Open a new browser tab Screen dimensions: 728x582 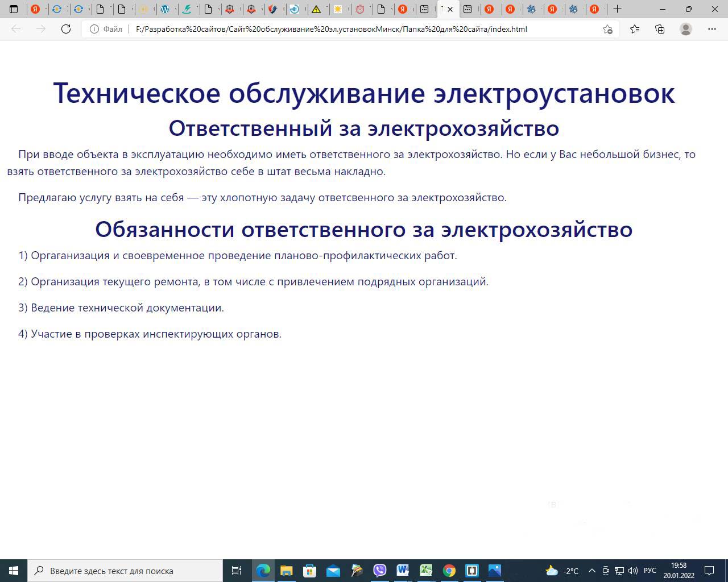(x=617, y=9)
